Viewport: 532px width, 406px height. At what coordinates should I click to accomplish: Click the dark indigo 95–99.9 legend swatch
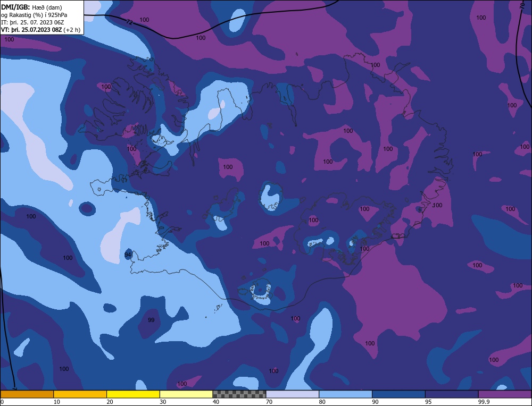point(452,394)
